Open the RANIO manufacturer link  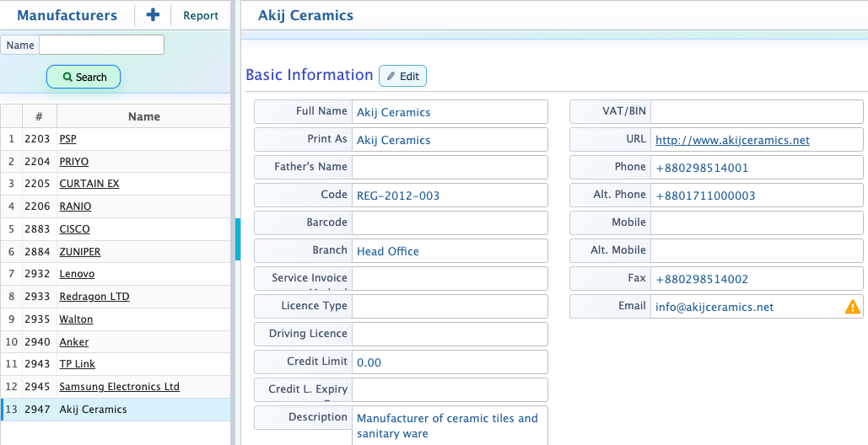pos(75,206)
